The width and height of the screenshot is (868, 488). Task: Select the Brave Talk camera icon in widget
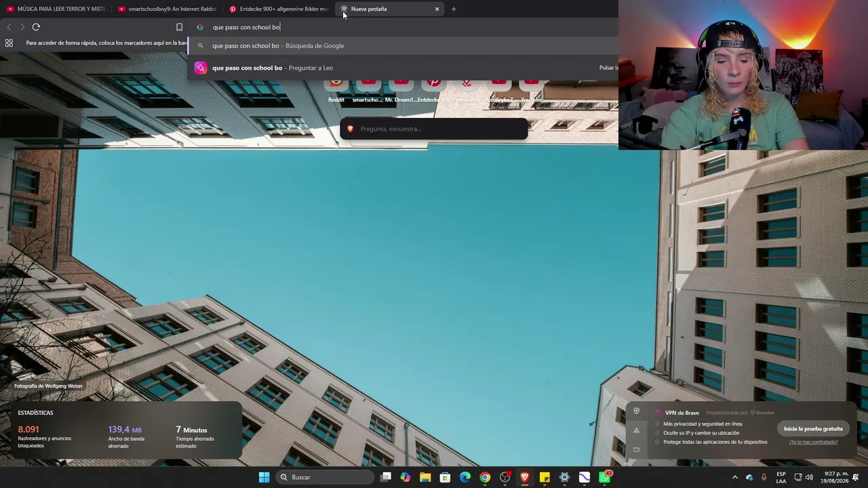(x=636, y=449)
